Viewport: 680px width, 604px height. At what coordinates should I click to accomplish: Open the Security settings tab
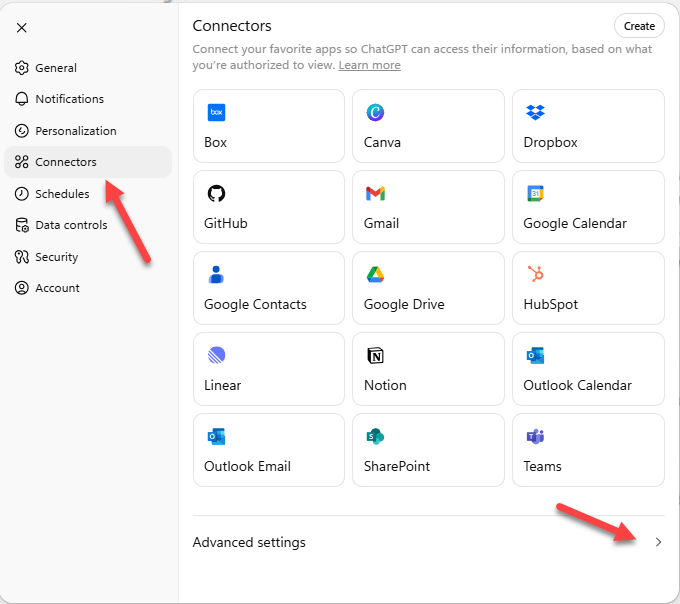pyautogui.click(x=88, y=257)
